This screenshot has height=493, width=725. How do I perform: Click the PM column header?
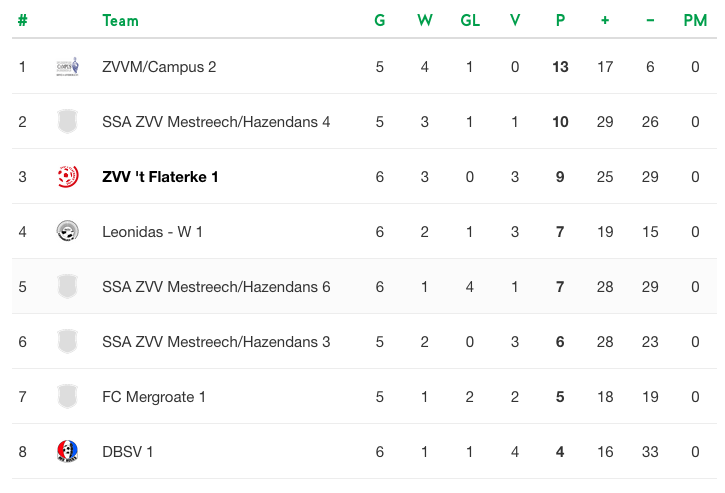[695, 20]
